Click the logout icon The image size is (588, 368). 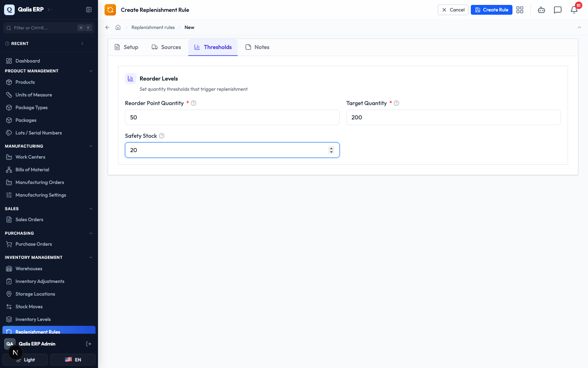[x=89, y=344]
